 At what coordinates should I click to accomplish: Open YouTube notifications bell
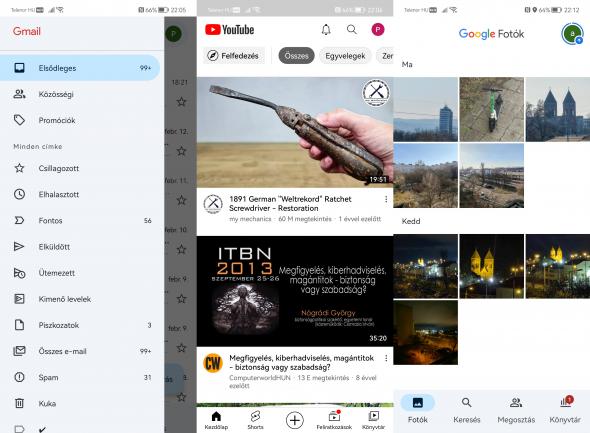326,29
